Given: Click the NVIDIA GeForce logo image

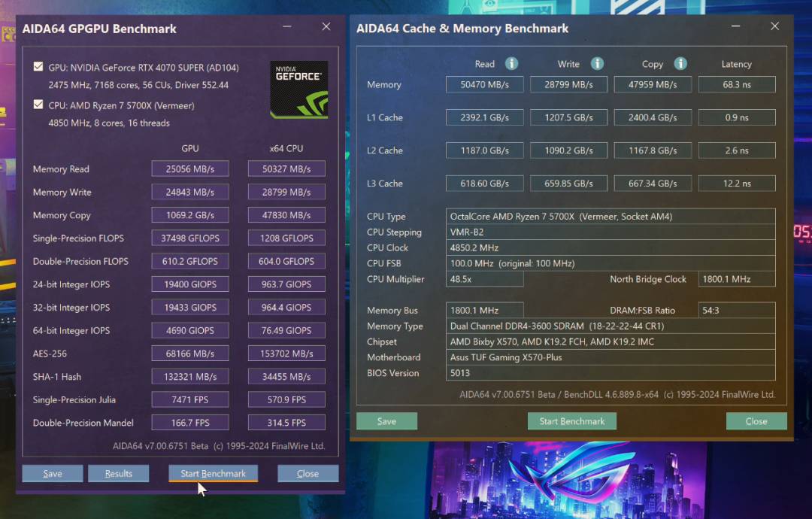Looking at the screenshot, I should click(x=298, y=90).
